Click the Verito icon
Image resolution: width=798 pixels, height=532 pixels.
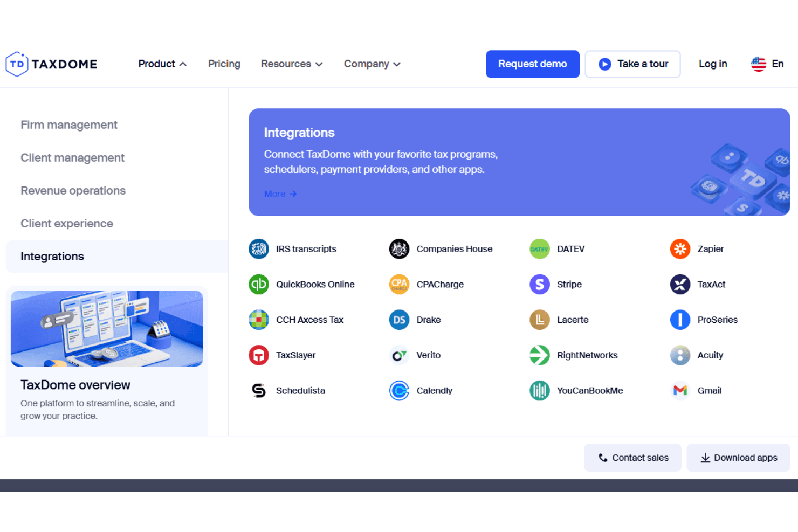coord(399,355)
